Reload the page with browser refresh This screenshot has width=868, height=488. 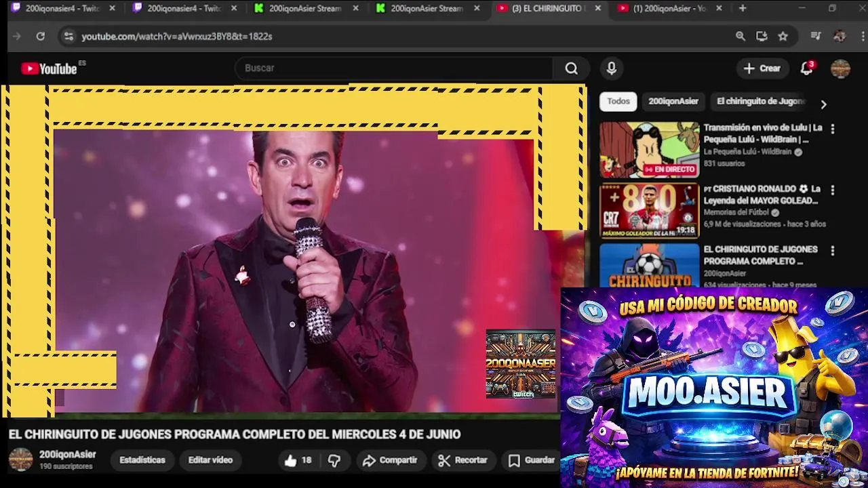click(41, 36)
